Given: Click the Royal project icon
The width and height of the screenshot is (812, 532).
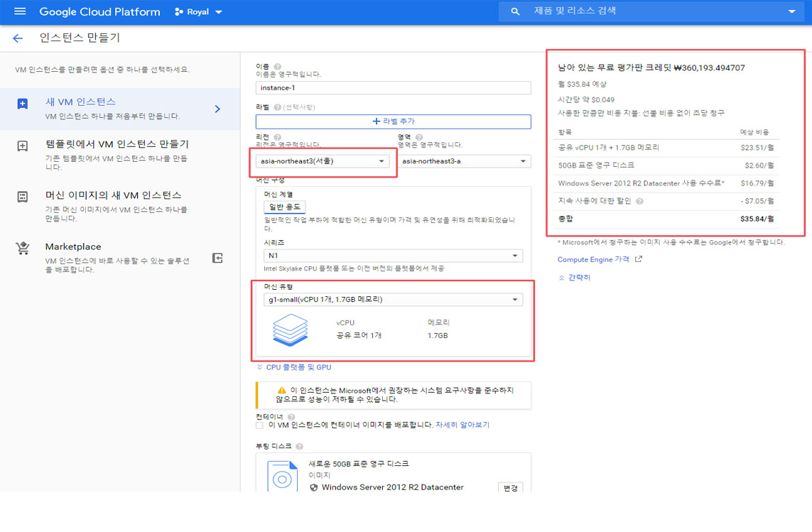Looking at the screenshot, I should [x=178, y=11].
